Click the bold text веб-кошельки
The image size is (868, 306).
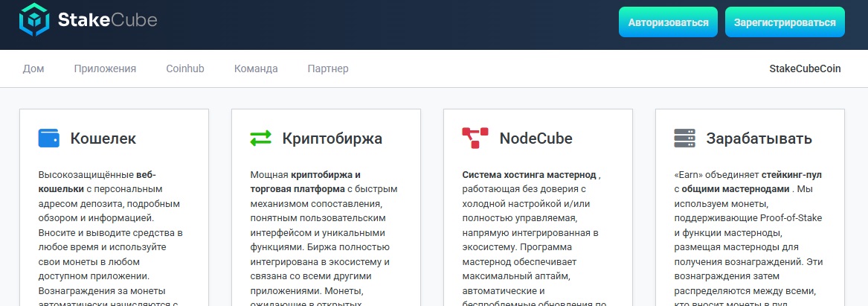point(97,182)
